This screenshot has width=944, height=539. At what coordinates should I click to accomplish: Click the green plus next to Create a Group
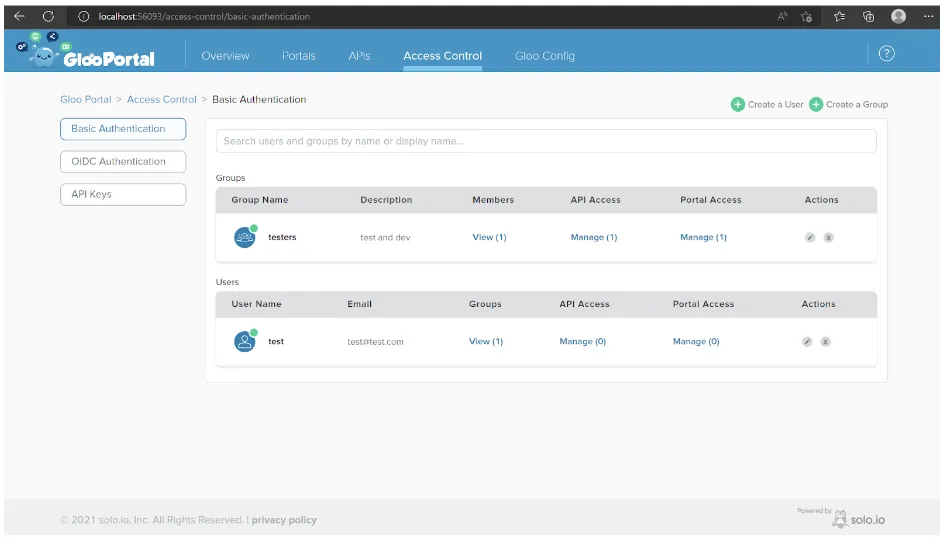(x=816, y=104)
